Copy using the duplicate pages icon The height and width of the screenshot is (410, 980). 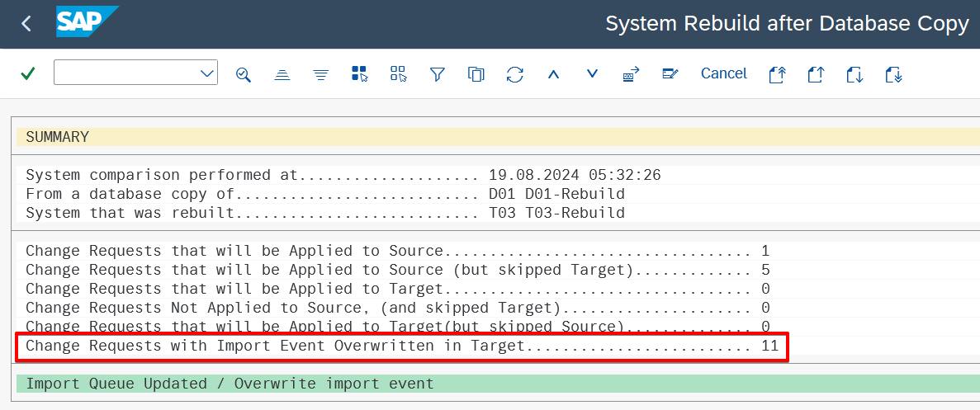coord(476,74)
